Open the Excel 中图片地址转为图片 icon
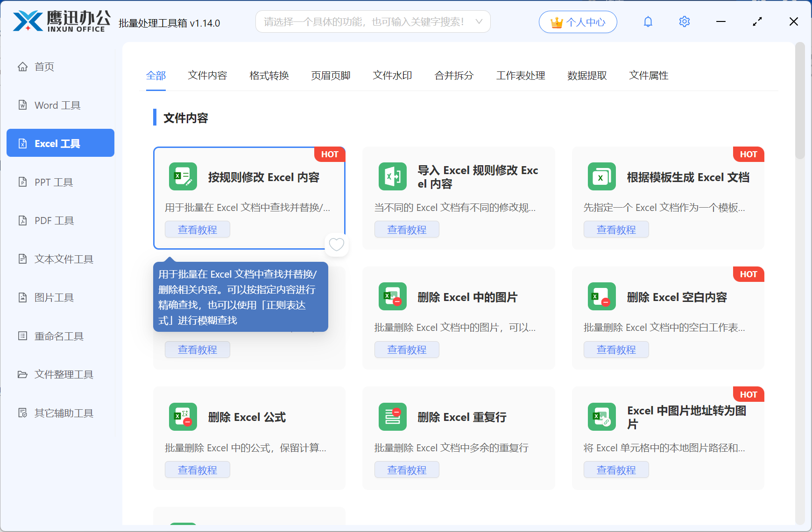 pos(601,417)
